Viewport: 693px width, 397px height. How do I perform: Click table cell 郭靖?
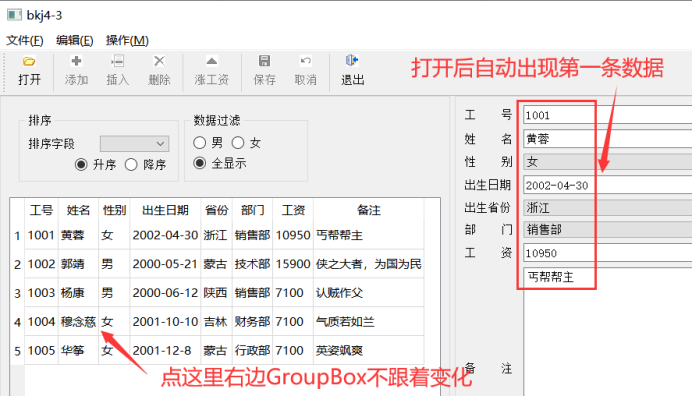pyautogui.click(x=78, y=264)
